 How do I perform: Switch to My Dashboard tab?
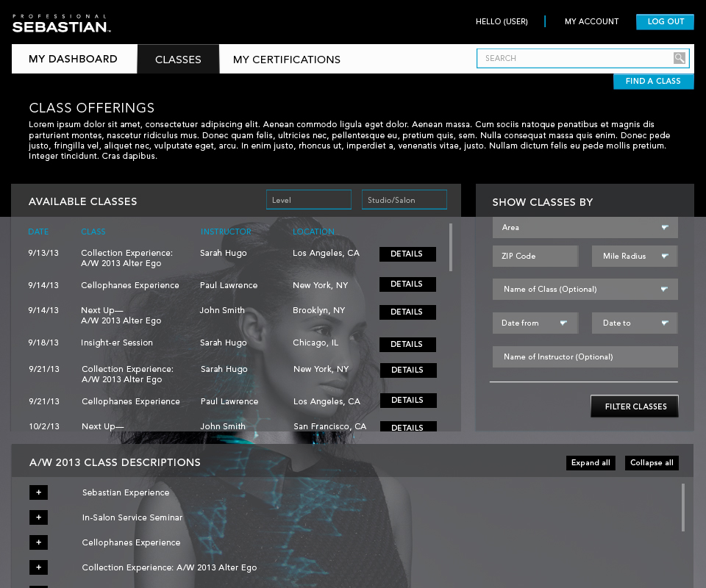click(74, 59)
